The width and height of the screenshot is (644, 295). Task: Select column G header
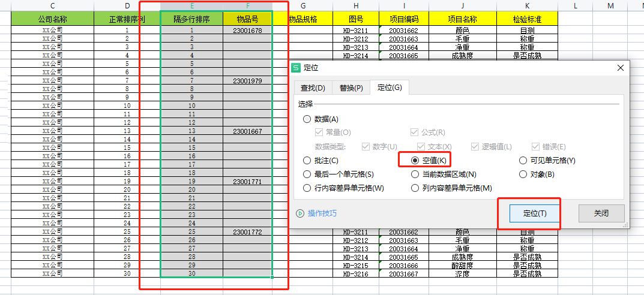click(x=302, y=5)
